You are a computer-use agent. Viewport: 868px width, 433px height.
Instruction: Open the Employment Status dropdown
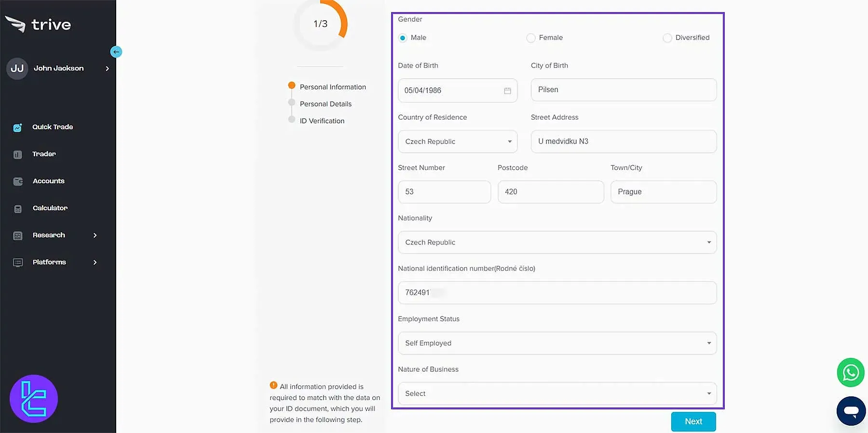557,343
